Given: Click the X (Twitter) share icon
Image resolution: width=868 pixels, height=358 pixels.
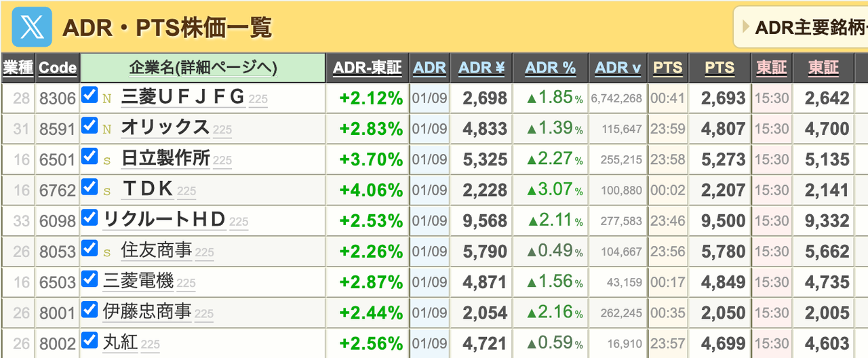Looking at the screenshot, I should [31, 27].
